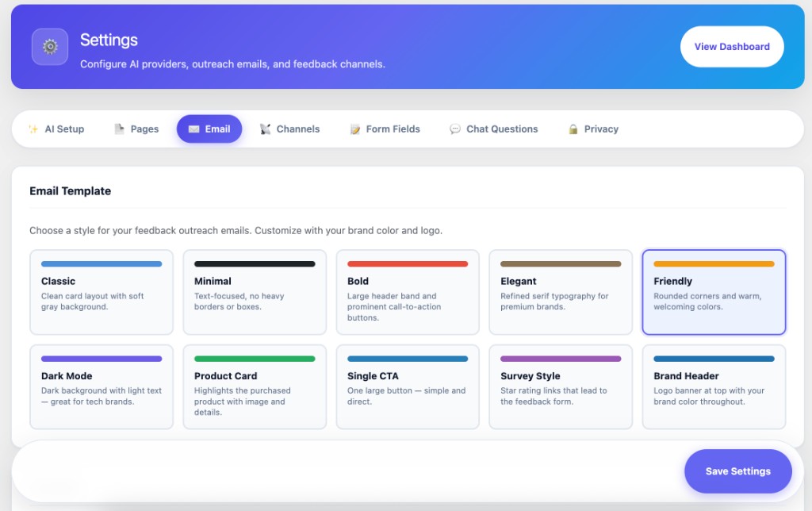Screen dimensions: 812x511
Task: Choose the Survey Style template card
Action: point(561,387)
